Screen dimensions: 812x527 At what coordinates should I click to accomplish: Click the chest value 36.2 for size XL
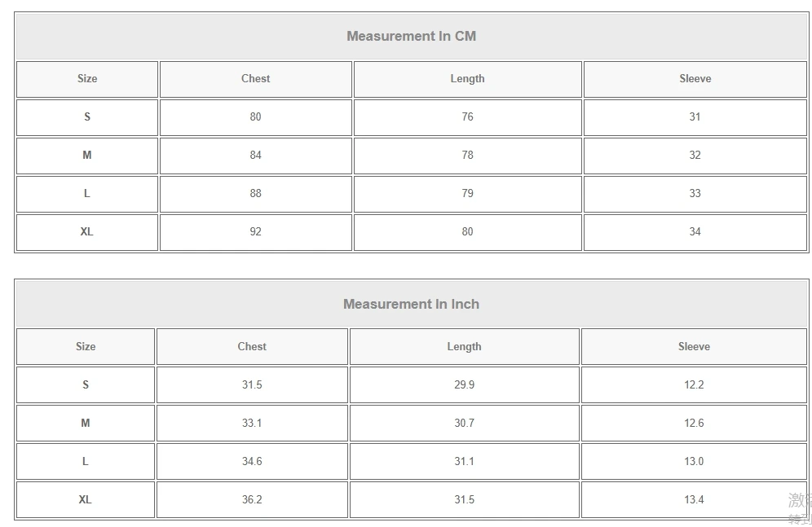(252, 499)
